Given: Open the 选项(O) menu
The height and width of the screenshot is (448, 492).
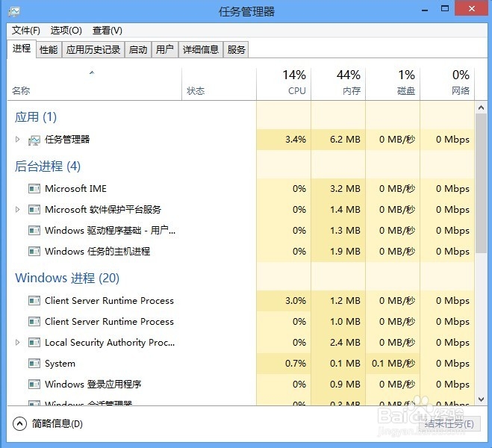Looking at the screenshot, I should point(66,31).
